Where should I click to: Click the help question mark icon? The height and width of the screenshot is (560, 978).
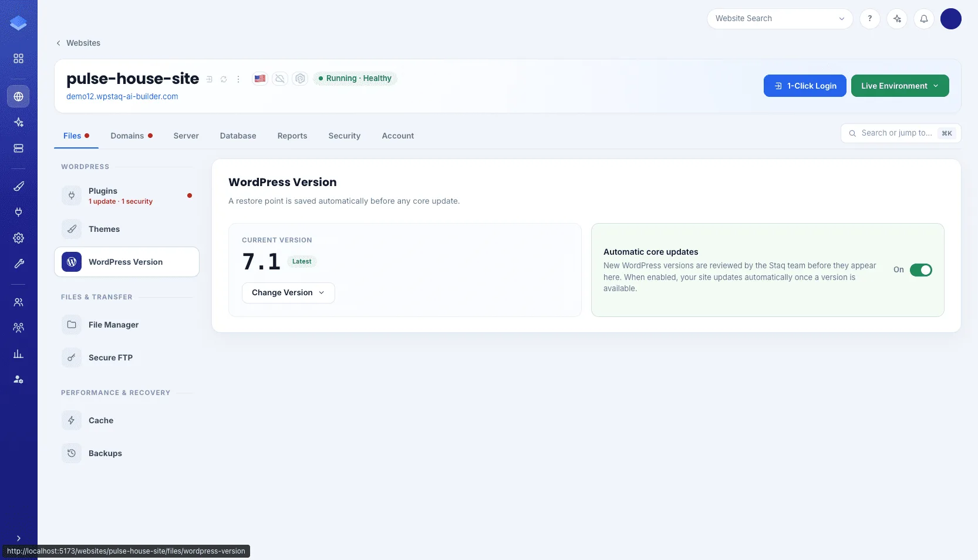coord(869,19)
